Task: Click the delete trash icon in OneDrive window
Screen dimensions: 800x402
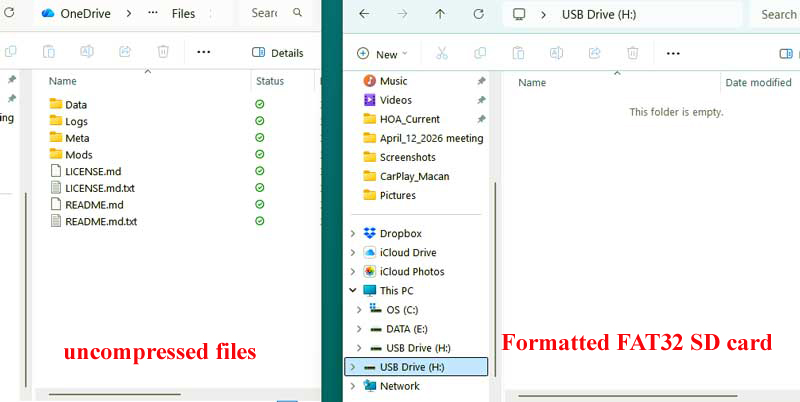Action: tap(164, 52)
